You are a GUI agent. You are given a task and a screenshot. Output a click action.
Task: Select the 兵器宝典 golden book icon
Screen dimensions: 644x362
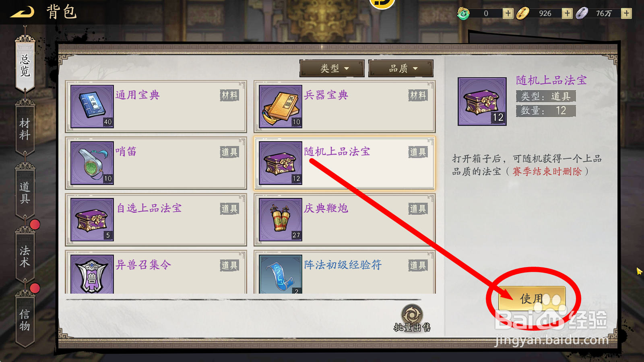pos(281,107)
